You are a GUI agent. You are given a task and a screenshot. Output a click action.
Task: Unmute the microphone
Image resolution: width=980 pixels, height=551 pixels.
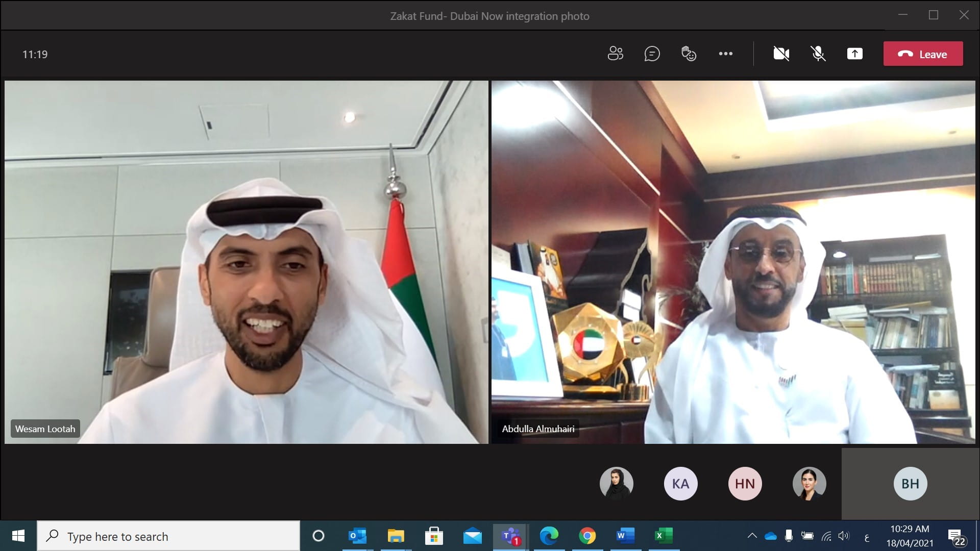pos(818,54)
